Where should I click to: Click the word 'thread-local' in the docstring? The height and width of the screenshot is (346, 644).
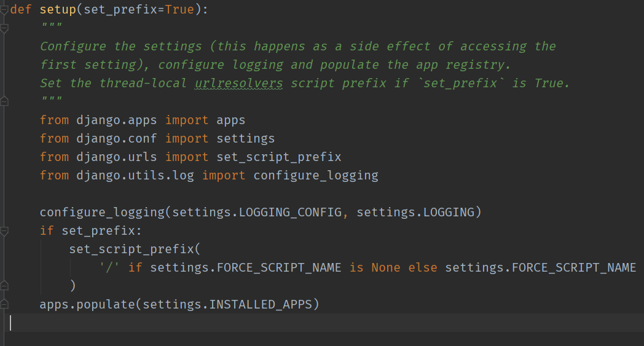[143, 84]
